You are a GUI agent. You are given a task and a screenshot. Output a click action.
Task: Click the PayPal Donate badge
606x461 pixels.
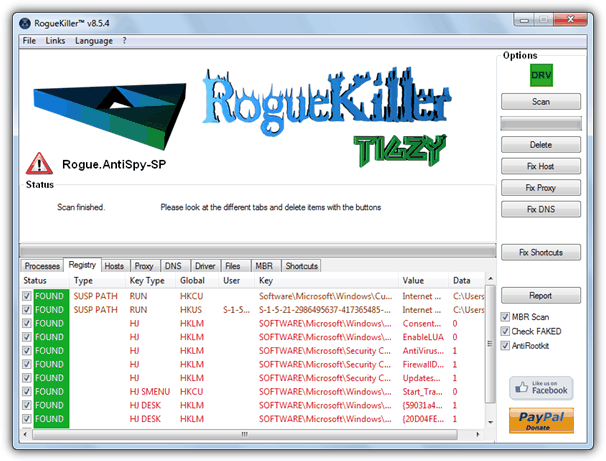(541, 420)
